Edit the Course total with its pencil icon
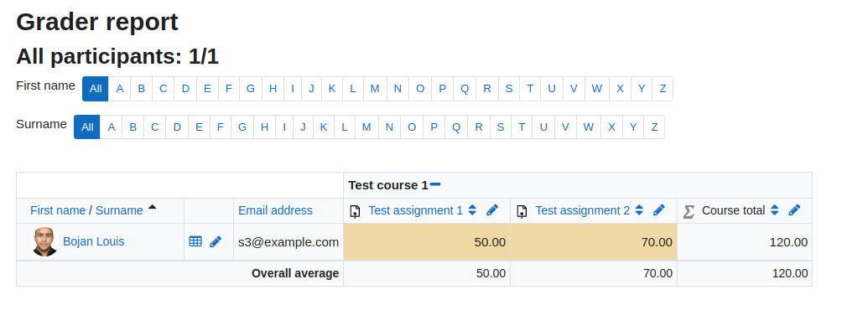This screenshot has height=331, width=868. [x=794, y=210]
